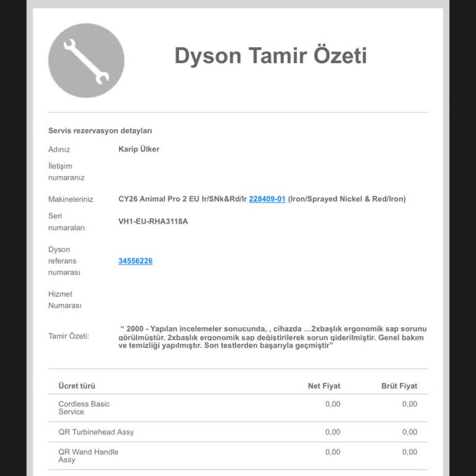Select the 'Cordless Basic Service' row label
Screen dimensions: 476x476
pyautogui.click(x=84, y=408)
